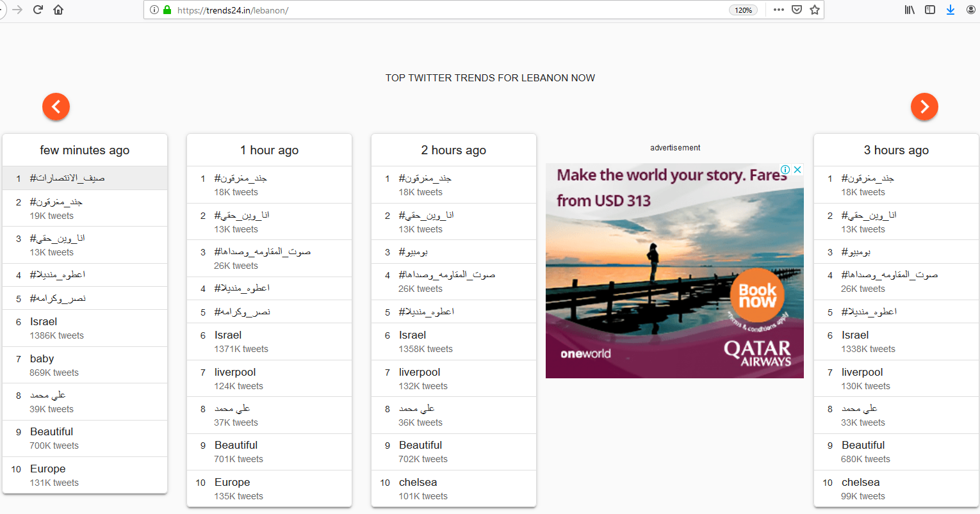Open the AdChoices info icon
This screenshot has width=980, height=514.
[785, 170]
